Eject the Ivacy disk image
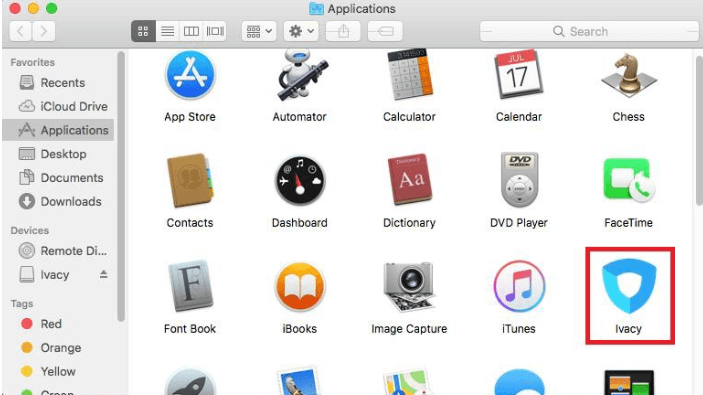This screenshot has width=703, height=395. (104, 274)
